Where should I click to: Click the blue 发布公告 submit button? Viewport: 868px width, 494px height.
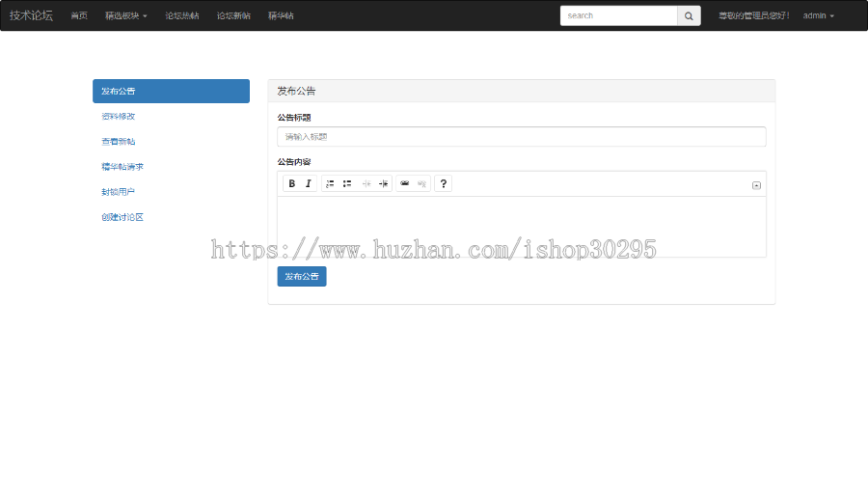pyautogui.click(x=302, y=276)
